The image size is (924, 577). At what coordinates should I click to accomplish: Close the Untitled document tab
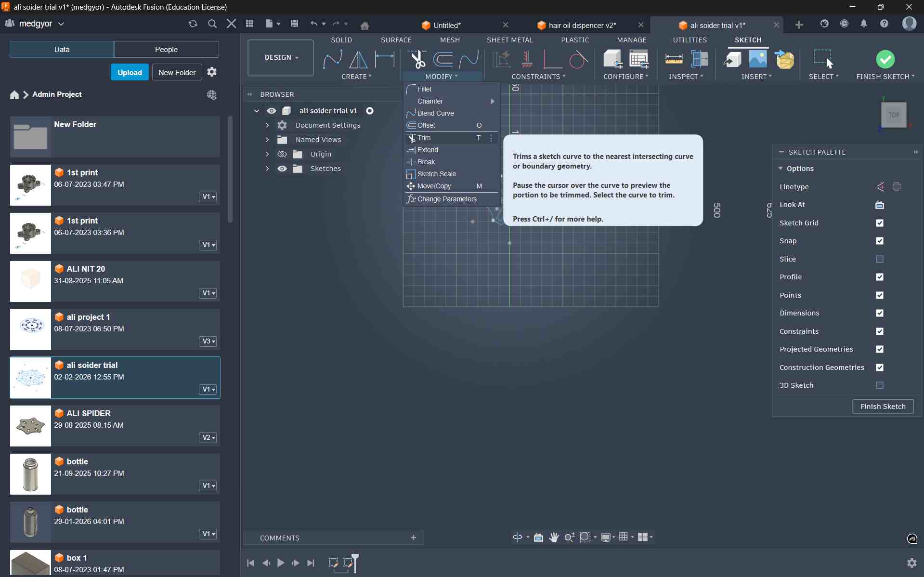(x=505, y=25)
